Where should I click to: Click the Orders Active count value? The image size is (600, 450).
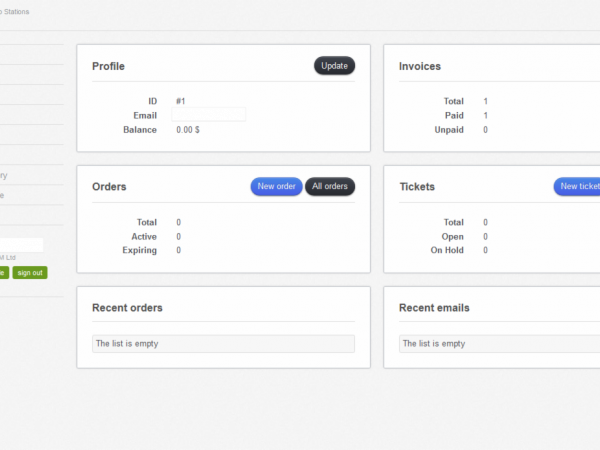click(179, 236)
